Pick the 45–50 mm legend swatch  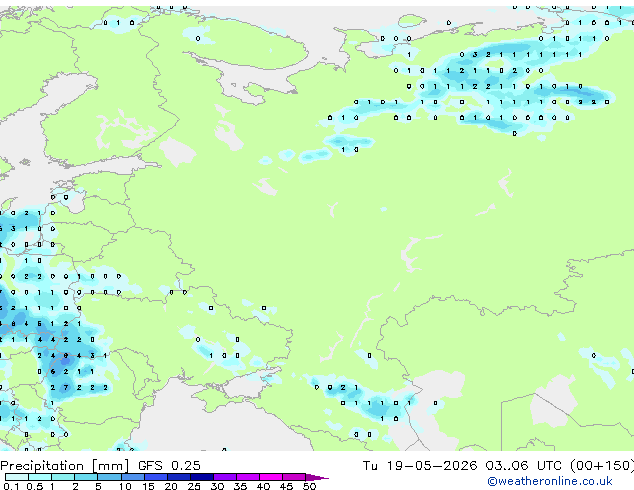[x=294, y=477]
